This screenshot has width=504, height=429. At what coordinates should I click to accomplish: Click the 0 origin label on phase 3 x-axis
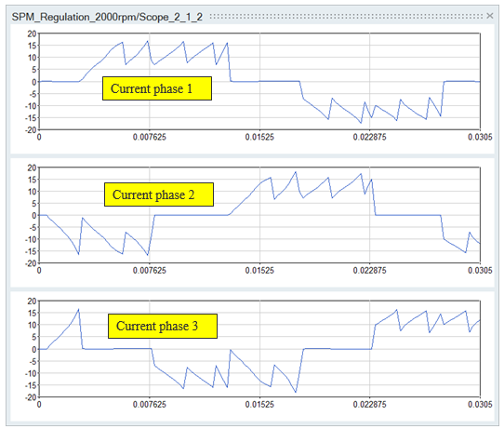pyautogui.click(x=39, y=404)
